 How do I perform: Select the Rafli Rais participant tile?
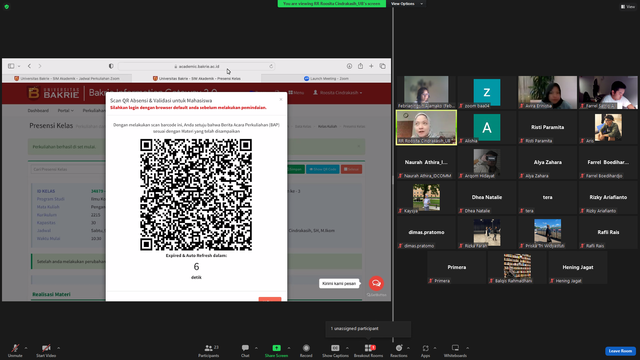tap(608, 233)
